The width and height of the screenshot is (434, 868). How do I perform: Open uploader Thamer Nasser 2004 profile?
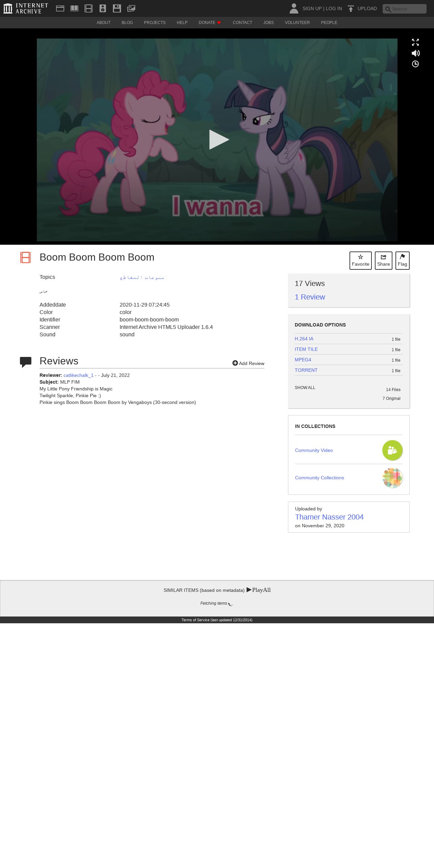(329, 517)
